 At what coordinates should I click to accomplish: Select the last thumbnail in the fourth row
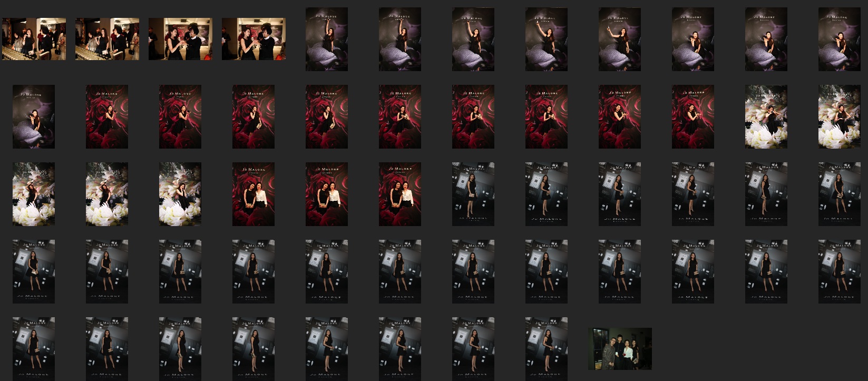click(839, 271)
